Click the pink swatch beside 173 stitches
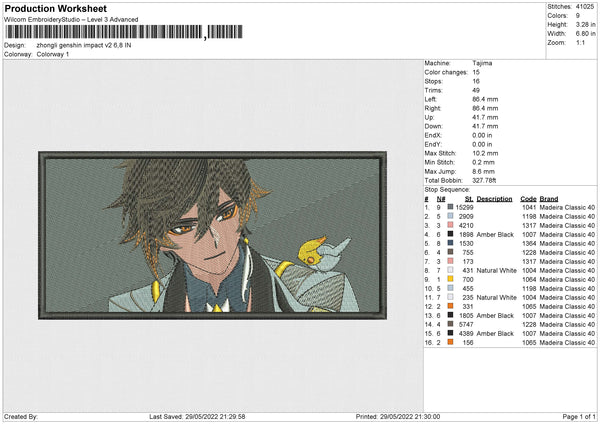600x424 pixels. (x=450, y=261)
